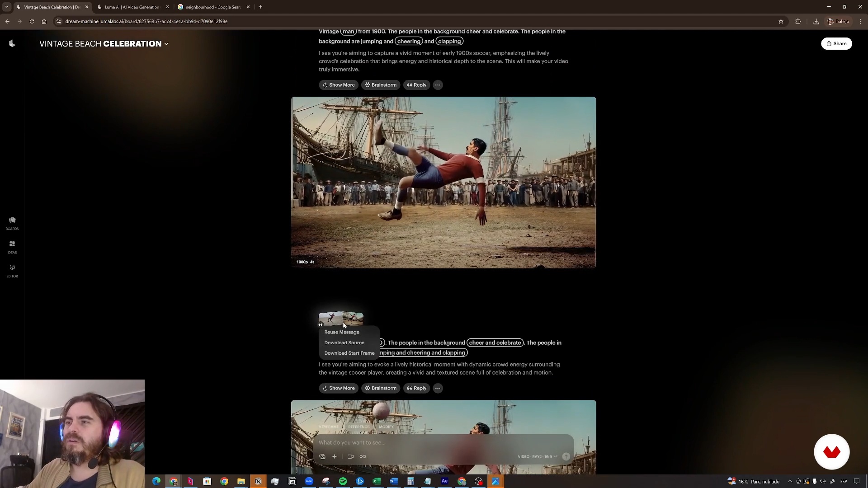The height and width of the screenshot is (488, 868).
Task: Click the camera motion icon in prompt bar
Action: point(350,457)
